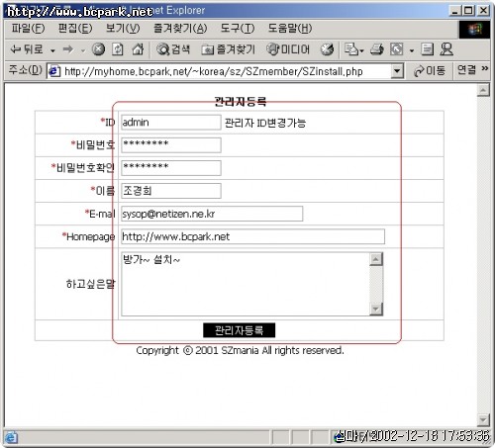Open the Forward button history dropdown

[82, 50]
